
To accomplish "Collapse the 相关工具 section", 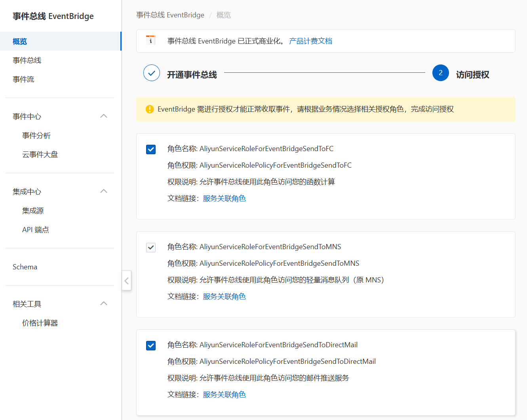I will click(x=104, y=304).
